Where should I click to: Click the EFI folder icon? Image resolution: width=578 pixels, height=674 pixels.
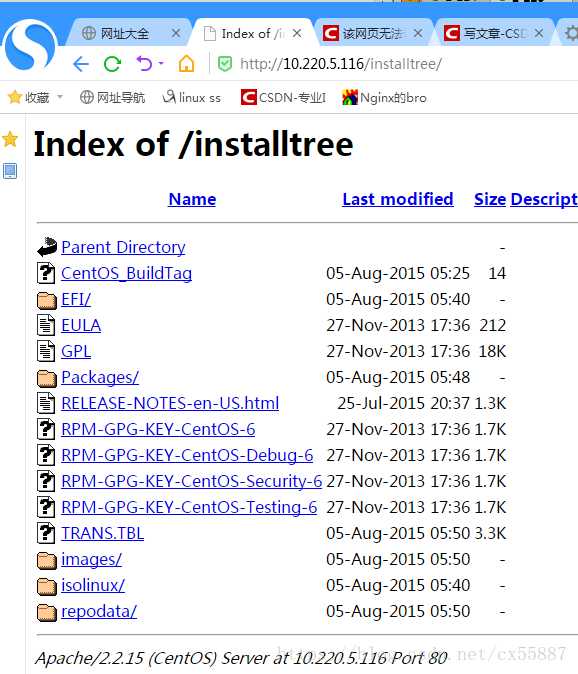tap(47, 300)
